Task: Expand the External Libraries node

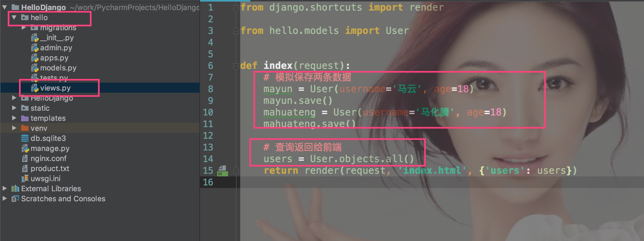Action: click(4, 189)
